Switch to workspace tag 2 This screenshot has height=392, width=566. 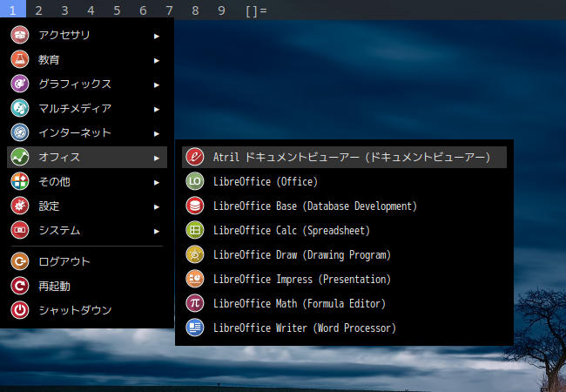[38, 10]
